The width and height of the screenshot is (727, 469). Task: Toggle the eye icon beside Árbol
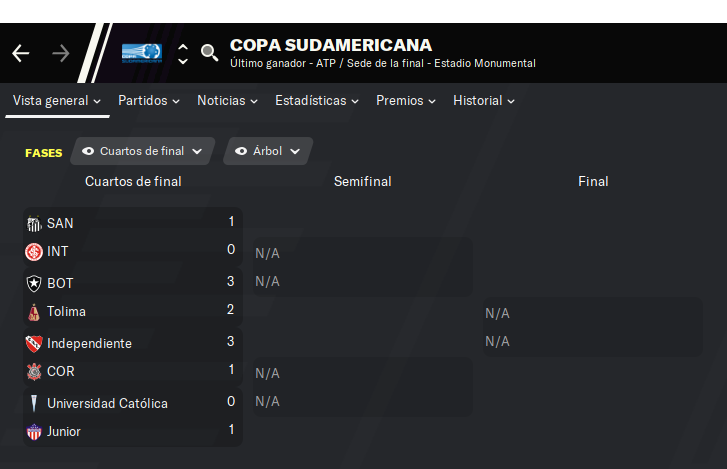(241, 151)
